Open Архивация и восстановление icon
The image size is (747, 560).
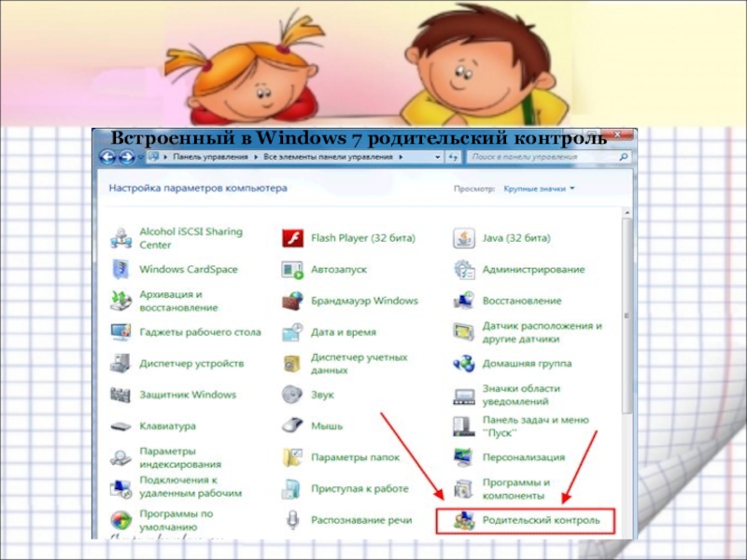tap(121, 301)
